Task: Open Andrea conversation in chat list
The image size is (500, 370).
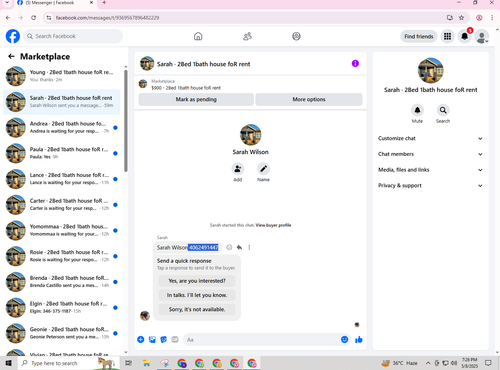Action: point(62,127)
